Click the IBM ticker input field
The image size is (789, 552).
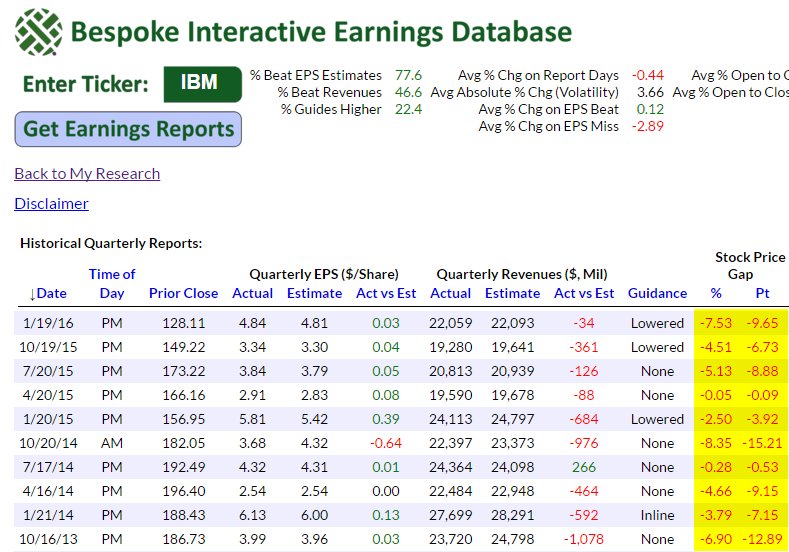point(202,84)
